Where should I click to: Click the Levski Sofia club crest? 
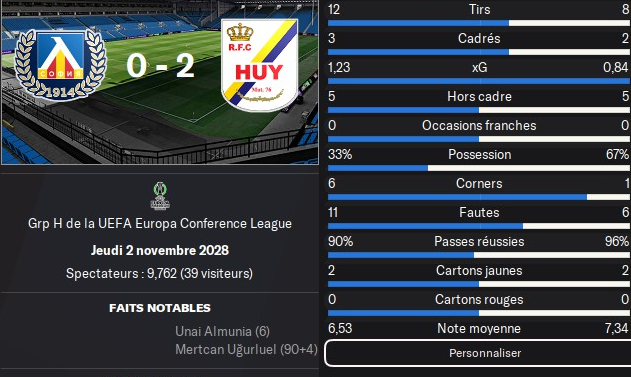tap(60, 65)
